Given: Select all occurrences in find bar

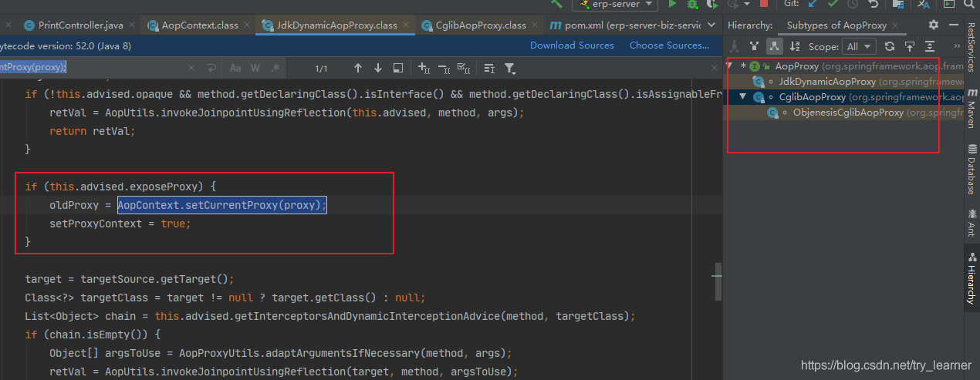Looking at the screenshot, I should click(x=464, y=68).
